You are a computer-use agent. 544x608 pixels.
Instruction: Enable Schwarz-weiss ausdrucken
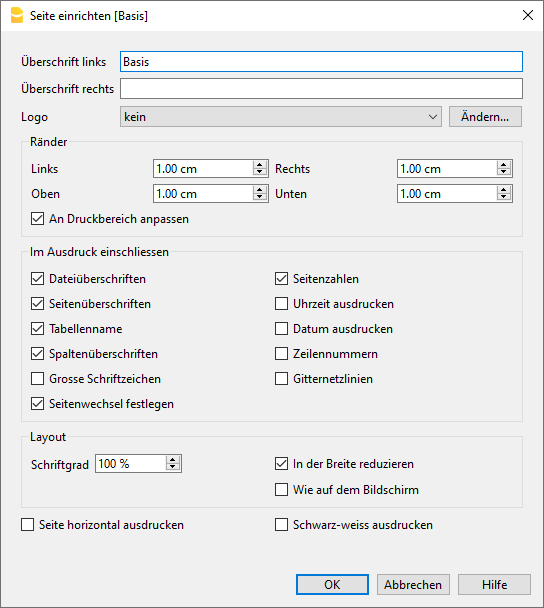(x=281, y=525)
